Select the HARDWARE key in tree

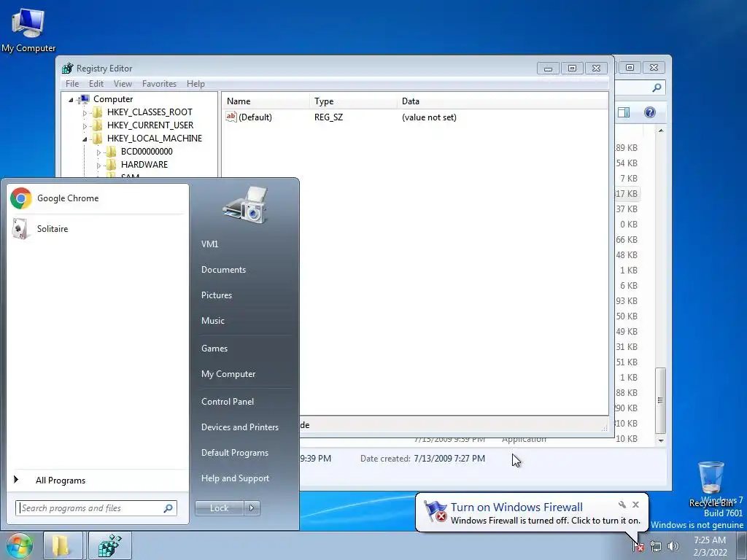point(144,165)
